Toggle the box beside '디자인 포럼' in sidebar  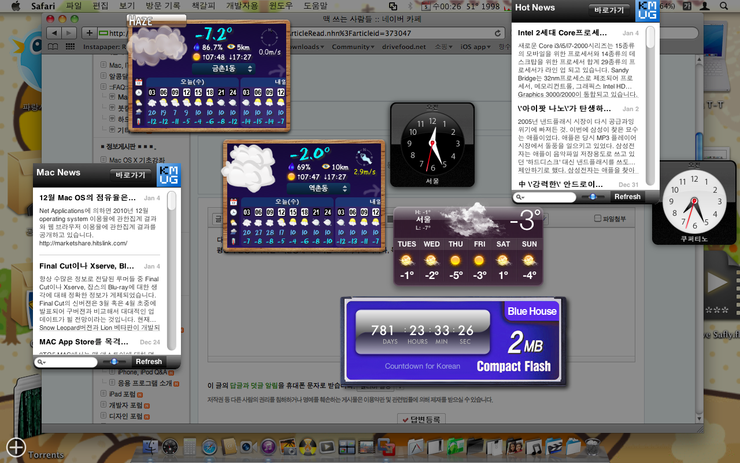point(103,416)
